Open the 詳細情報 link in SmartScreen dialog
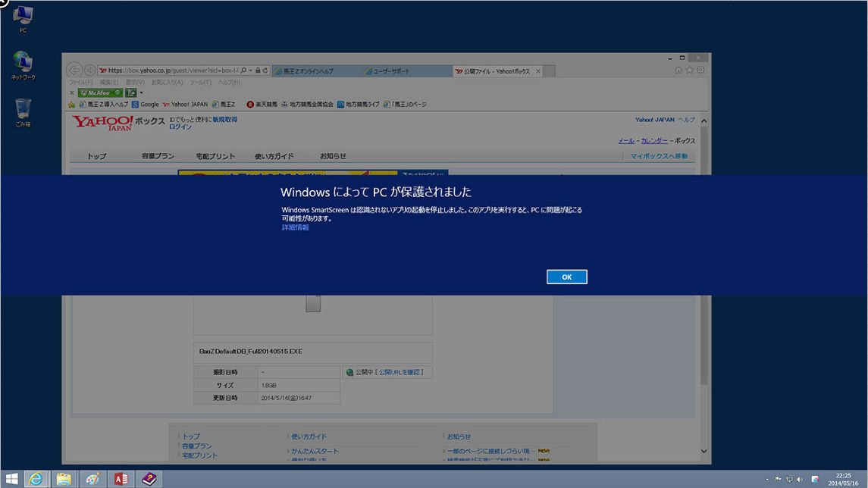The width and height of the screenshot is (868, 488). 295,227
